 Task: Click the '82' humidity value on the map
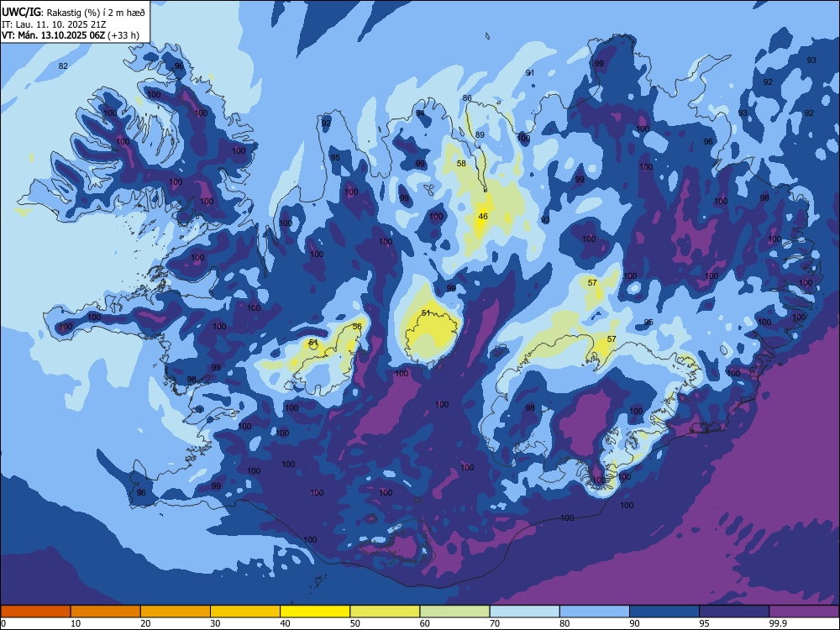click(63, 66)
